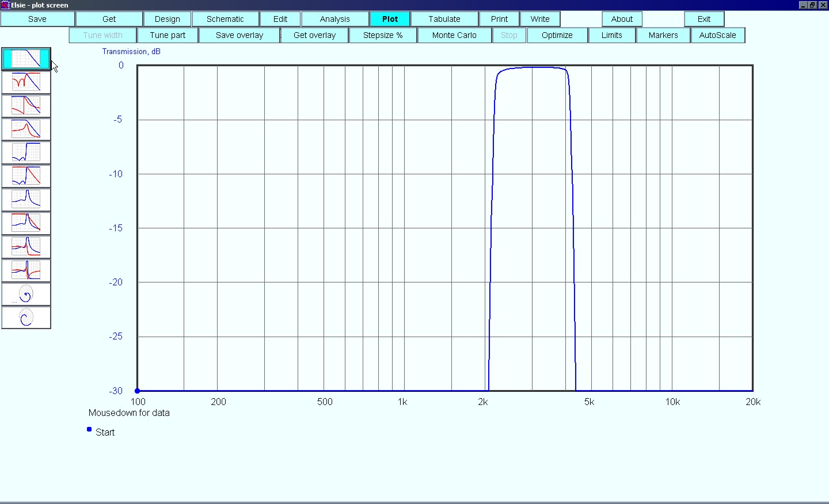
Task: Click the -30 dB axis label
Action: [x=116, y=391]
